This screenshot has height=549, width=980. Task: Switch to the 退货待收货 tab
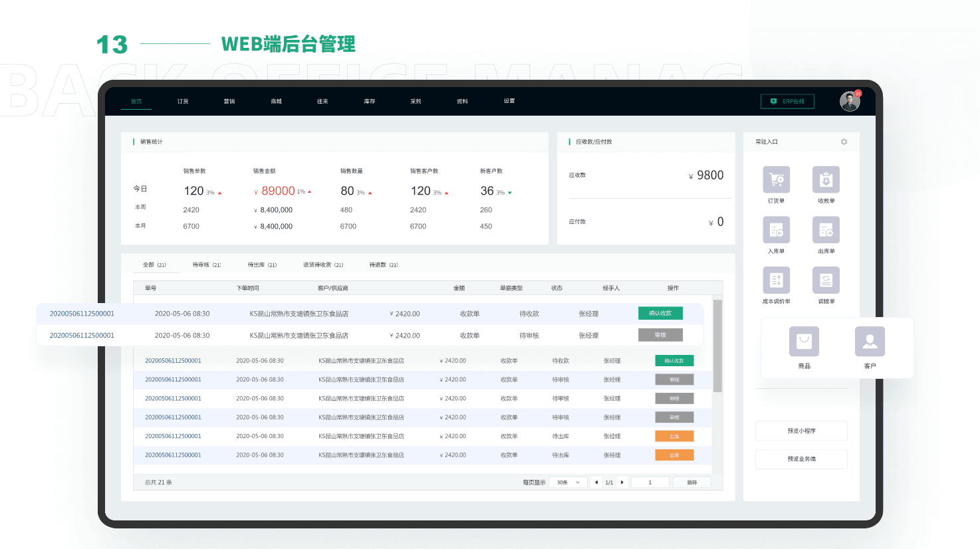(x=323, y=265)
